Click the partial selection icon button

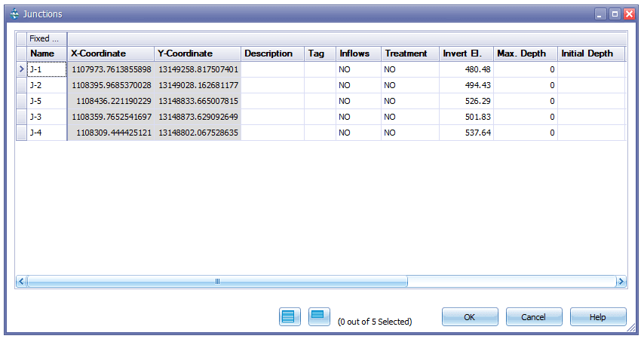[318, 316]
